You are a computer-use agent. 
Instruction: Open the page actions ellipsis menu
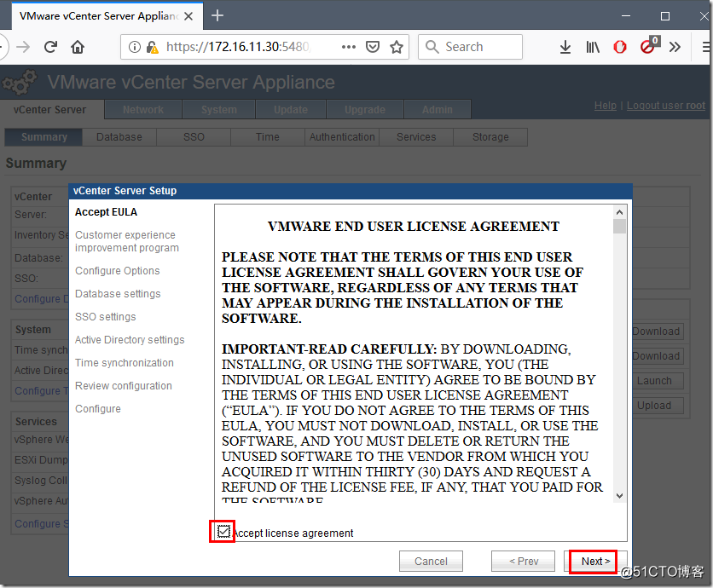(x=349, y=47)
